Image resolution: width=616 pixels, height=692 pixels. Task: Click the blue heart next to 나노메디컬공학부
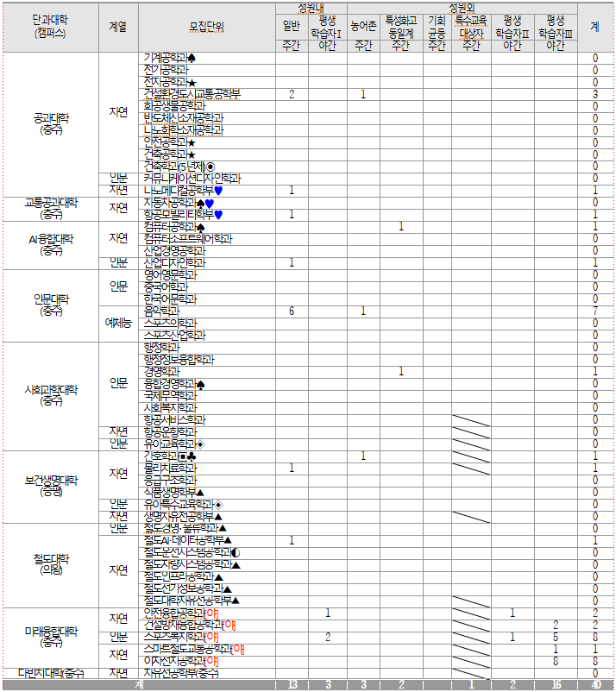218,190
